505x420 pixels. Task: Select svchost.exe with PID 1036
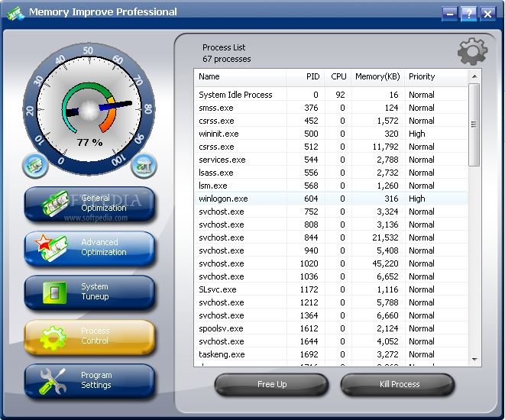click(x=331, y=276)
